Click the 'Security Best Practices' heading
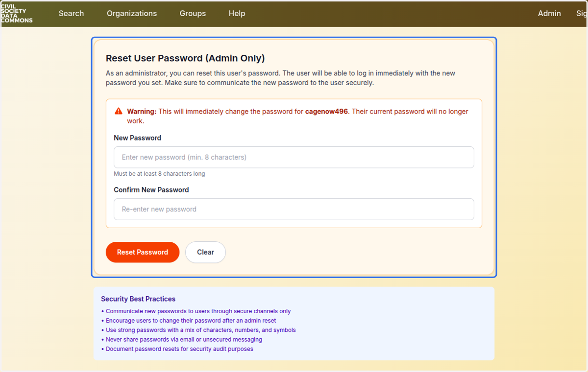Image resolution: width=588 pixels, height=372 pixels. pos(138,299)
